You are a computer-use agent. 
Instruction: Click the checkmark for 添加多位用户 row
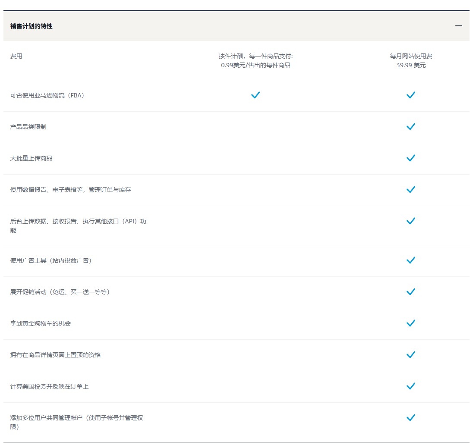(x=411, y=417)
